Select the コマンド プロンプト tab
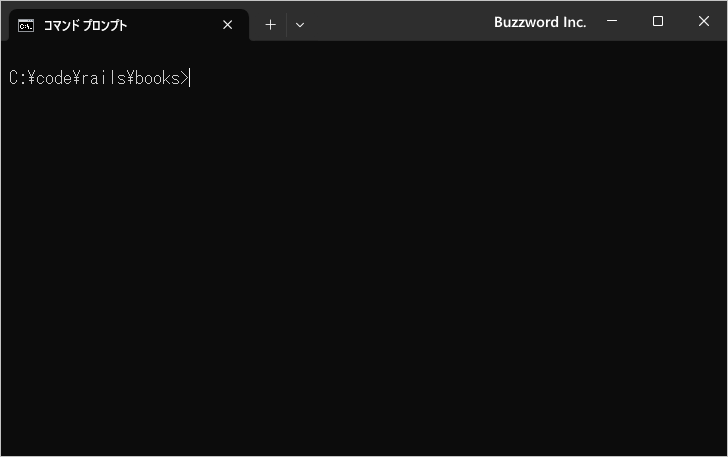This screenshot has height=457, width=728. [x=129, y=25]
